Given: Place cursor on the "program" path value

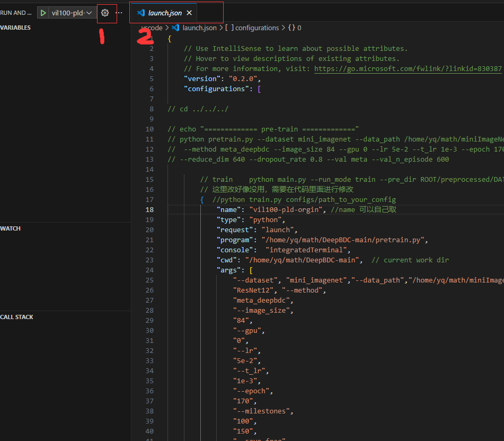Looking at the screenshot, I should point(343,240).
